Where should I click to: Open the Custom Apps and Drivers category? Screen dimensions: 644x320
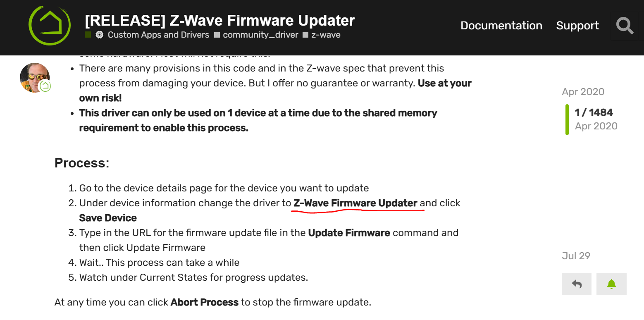[158, 35]
